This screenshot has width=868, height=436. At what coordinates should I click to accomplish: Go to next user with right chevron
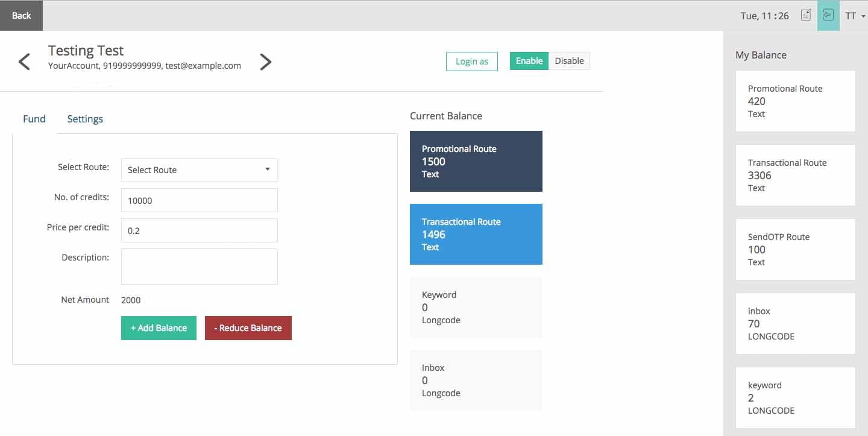click(x=265, y=62)
